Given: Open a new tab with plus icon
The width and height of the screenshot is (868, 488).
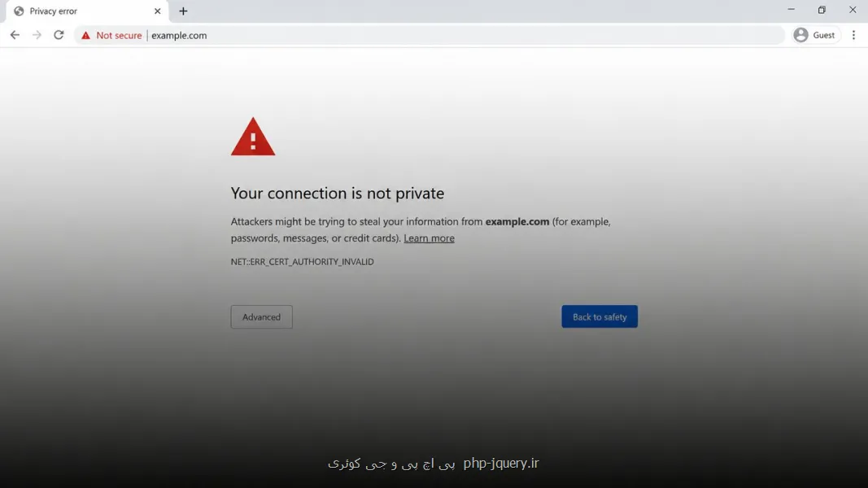Looking at the screenshot, I should [x=183, y=11].
